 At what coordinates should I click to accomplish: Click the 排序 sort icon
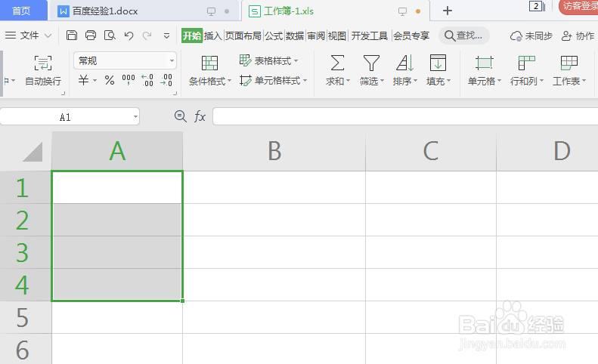click(x=404, y=63)
